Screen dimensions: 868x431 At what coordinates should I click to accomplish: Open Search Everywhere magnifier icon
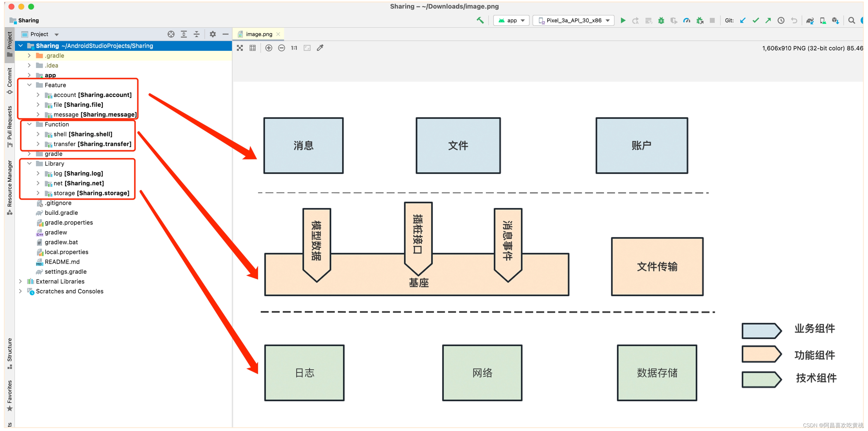[x=851, y=21]
